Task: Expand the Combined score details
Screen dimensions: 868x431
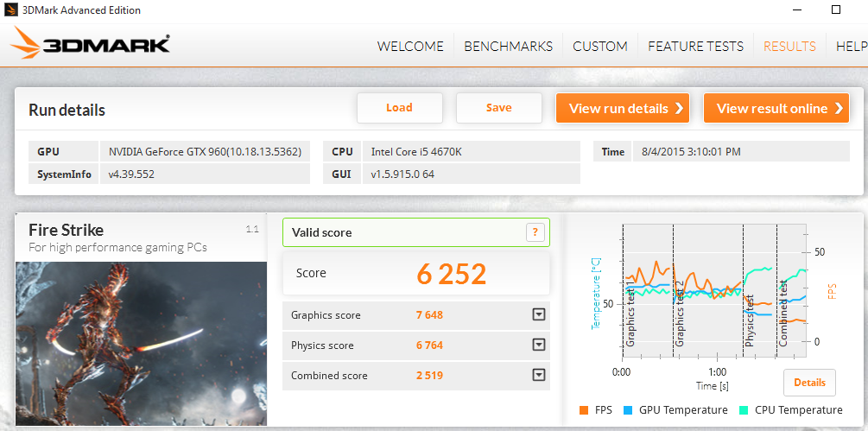Action: pos(539,375)
